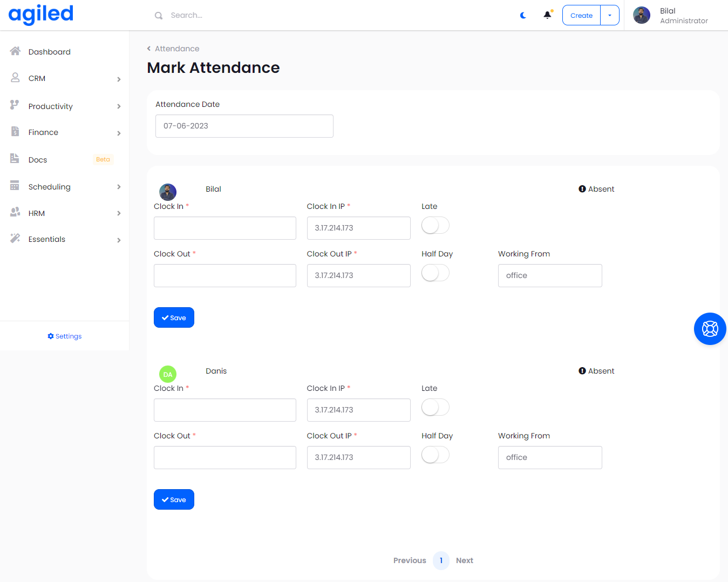Save Danis's attendance record

(x=174, y=499)
